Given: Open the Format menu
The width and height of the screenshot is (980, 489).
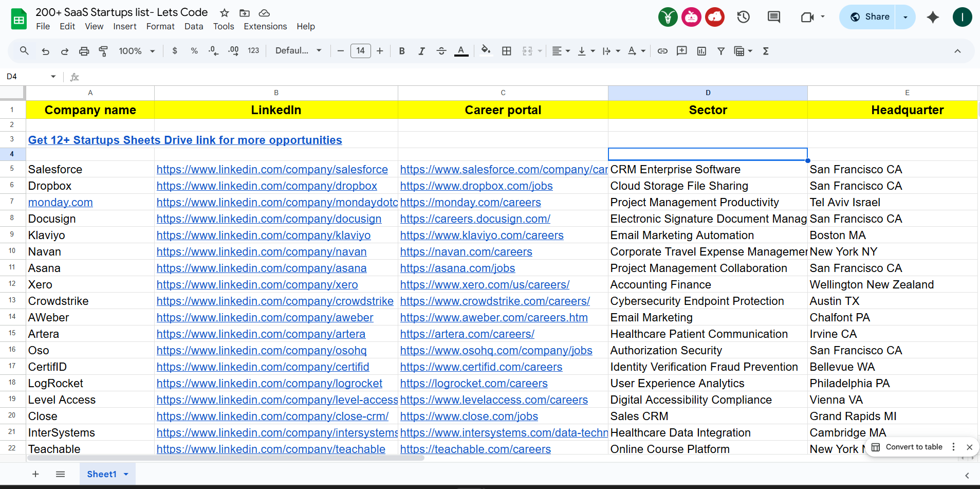Looking at the screenshot, I should (x=160, y=26).
